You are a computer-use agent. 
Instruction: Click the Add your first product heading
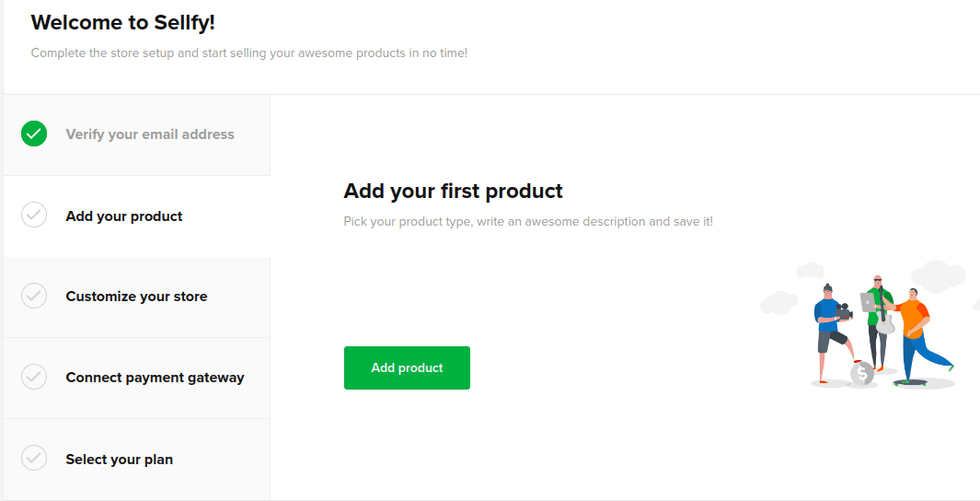pyautogui.click(x=453, y=191)
